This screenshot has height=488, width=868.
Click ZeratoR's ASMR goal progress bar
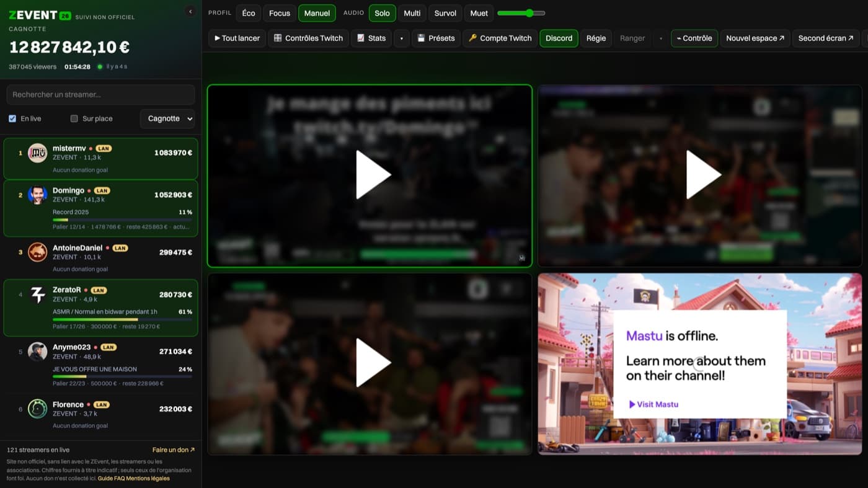point(122,319)
